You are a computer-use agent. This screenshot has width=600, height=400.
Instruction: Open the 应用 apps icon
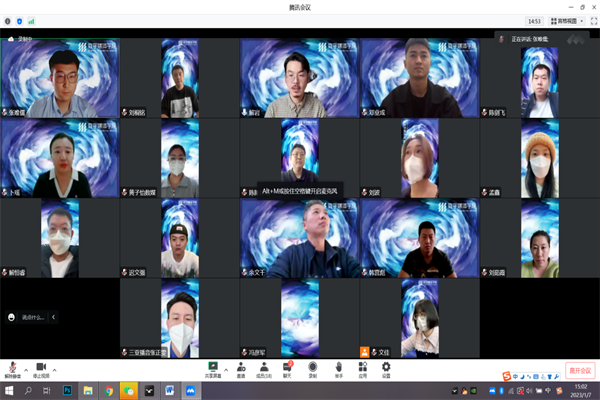(x=363, y=370)
